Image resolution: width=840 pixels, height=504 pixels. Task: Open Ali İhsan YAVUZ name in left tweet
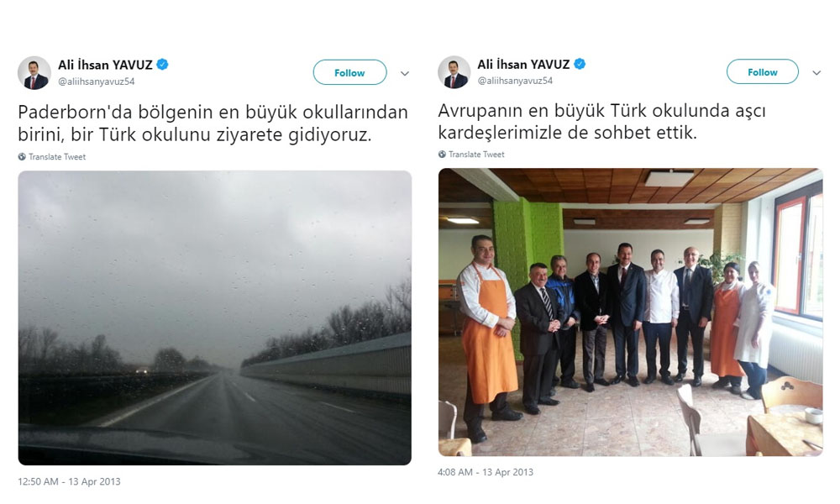[x=106, y=66]
